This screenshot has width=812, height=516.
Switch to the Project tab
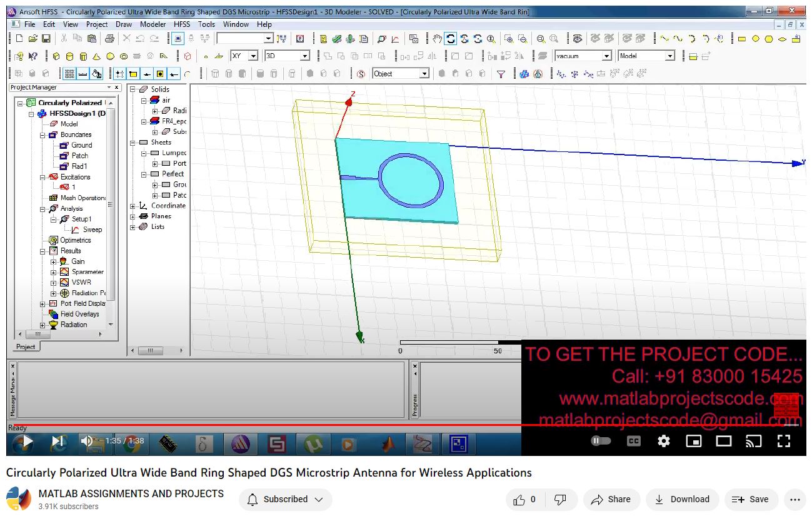coord(26,347)
